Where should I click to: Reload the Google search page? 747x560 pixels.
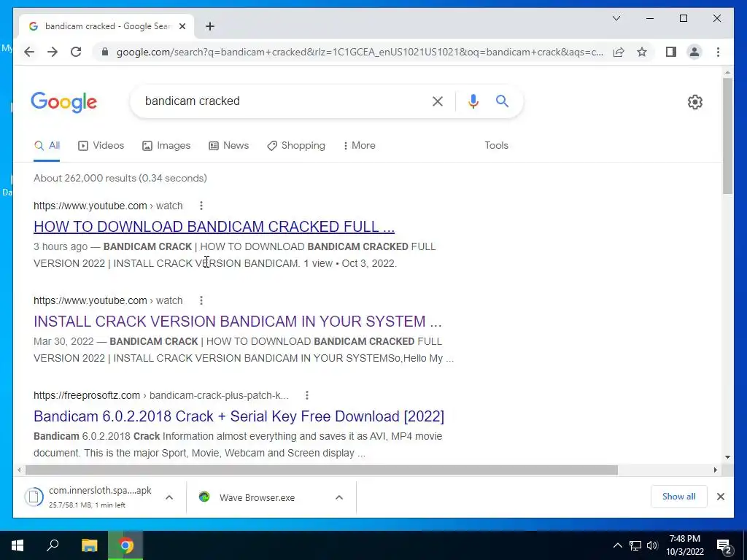76,52
